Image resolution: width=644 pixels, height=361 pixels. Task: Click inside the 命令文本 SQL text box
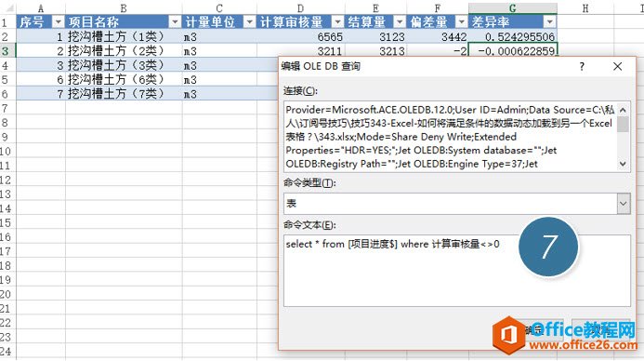coord(456,271)
